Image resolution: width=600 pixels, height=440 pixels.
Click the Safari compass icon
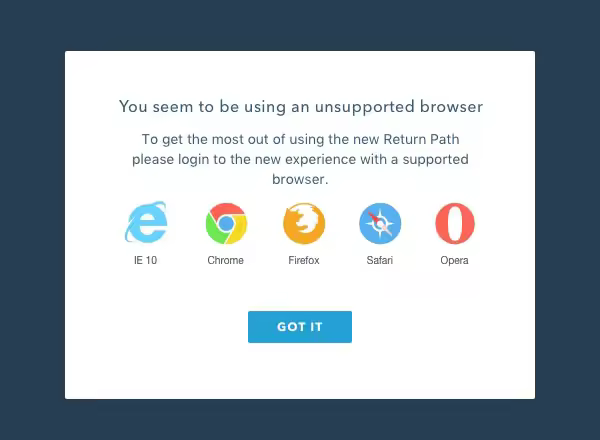[x=380, y=223]
